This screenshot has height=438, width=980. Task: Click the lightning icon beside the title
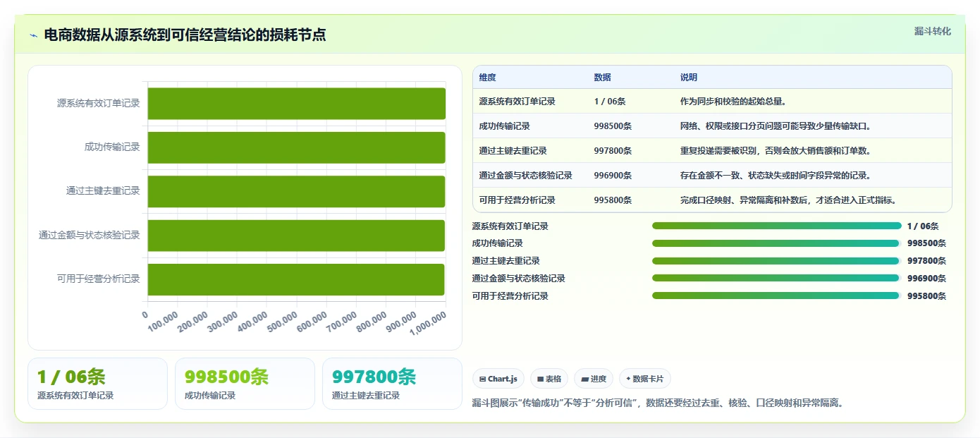pos(34,36)
